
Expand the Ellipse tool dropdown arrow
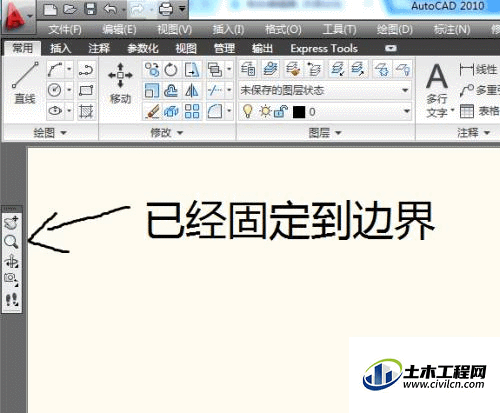click(x=69, y=111)
